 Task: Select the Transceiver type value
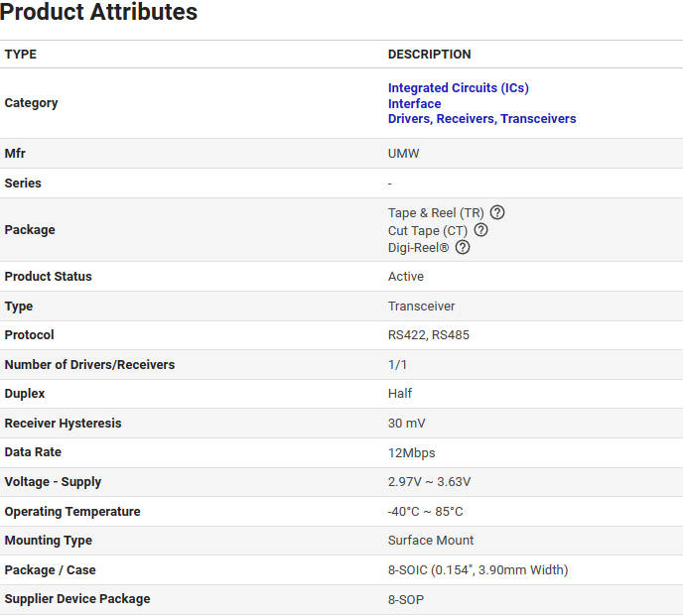tap(421, 307)
